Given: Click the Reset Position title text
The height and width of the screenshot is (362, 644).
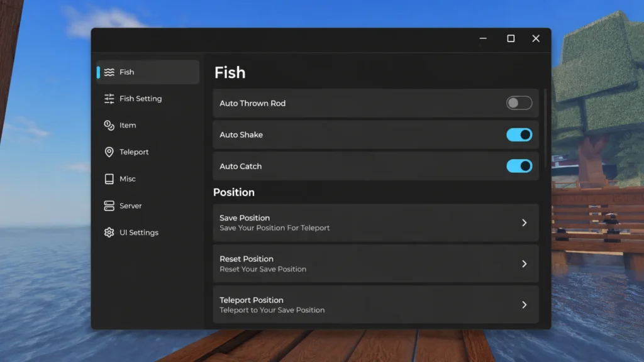Looking at the screenshot, I should pyautogui.click(x=247, y=259).
